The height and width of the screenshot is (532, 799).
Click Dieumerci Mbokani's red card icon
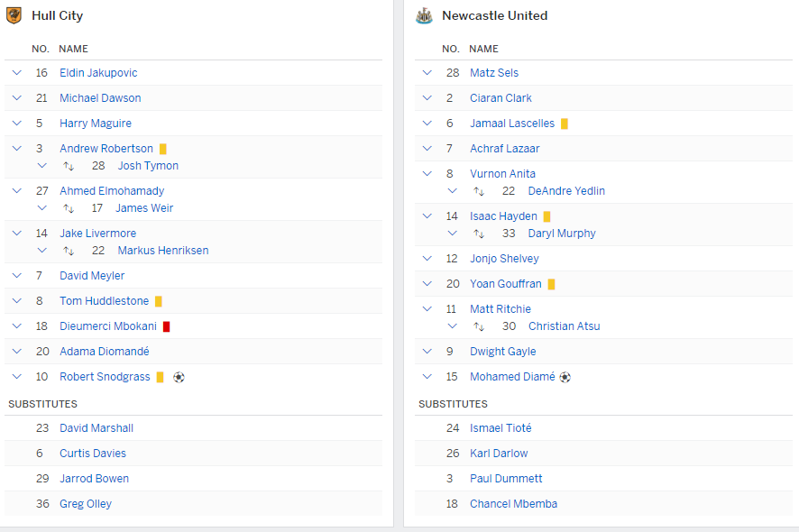pyautogui.click(x=166, y=326)
